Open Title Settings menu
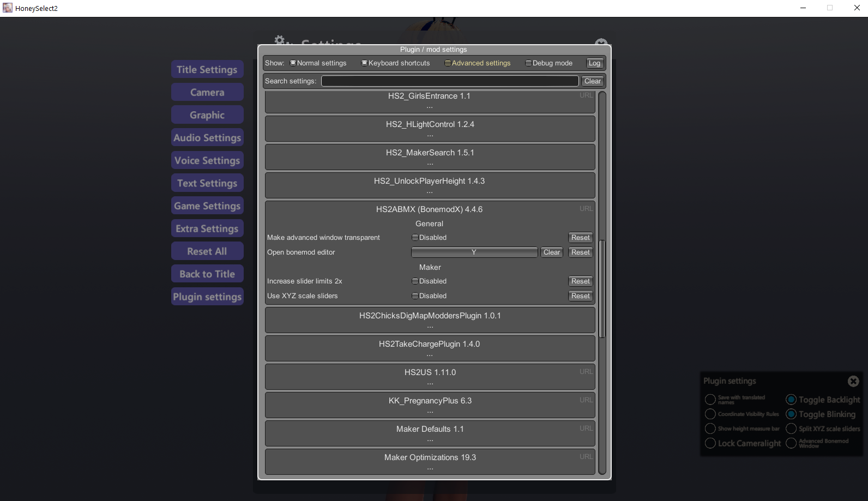 click(x=207, y=70)
